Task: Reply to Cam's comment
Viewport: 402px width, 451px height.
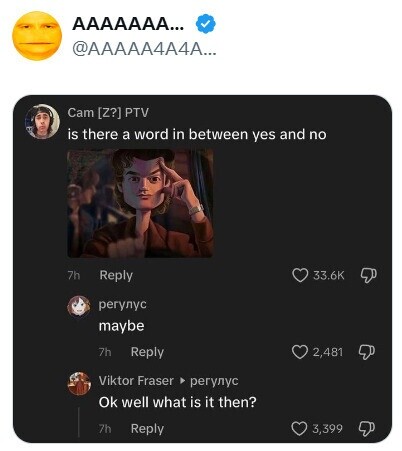Action: point(116,276)
